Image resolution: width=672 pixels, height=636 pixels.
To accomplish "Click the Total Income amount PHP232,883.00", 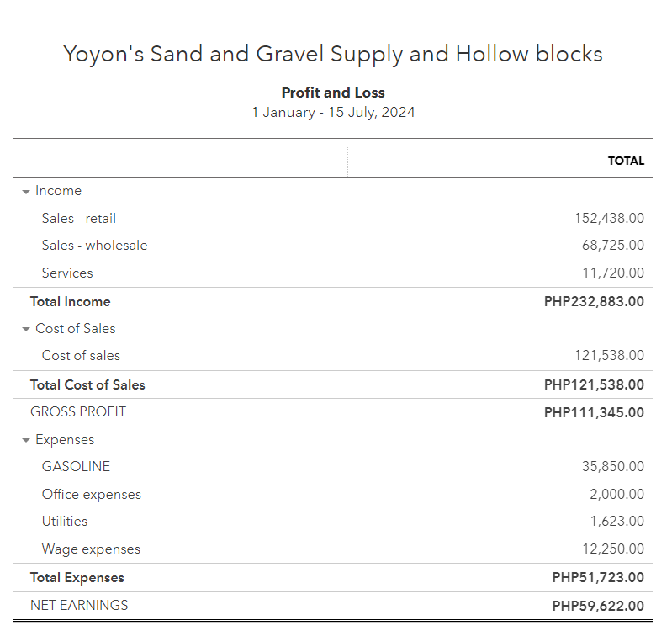I will pos(594,301).
